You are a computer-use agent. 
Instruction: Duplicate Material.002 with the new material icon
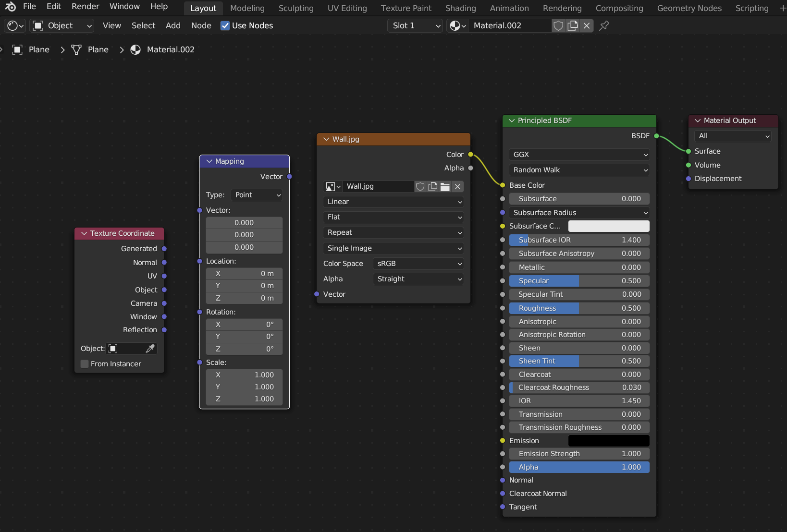pyautogui.click(x=573, y=25)
